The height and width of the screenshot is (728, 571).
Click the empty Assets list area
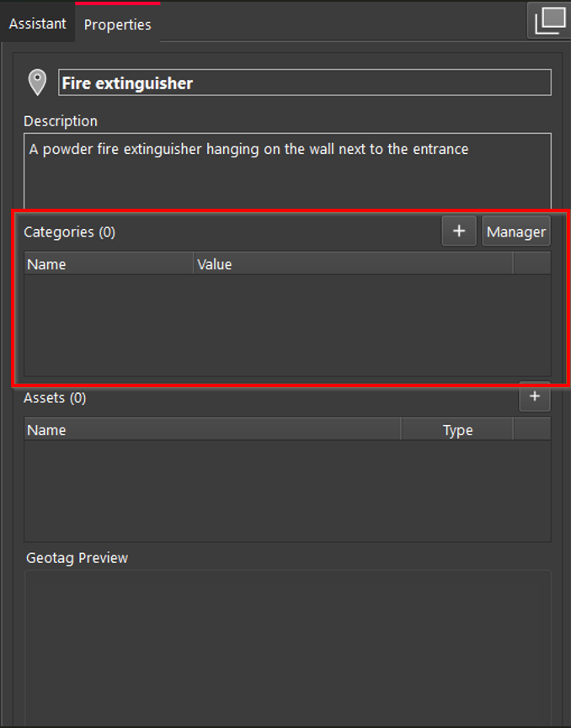pos(287,491)
